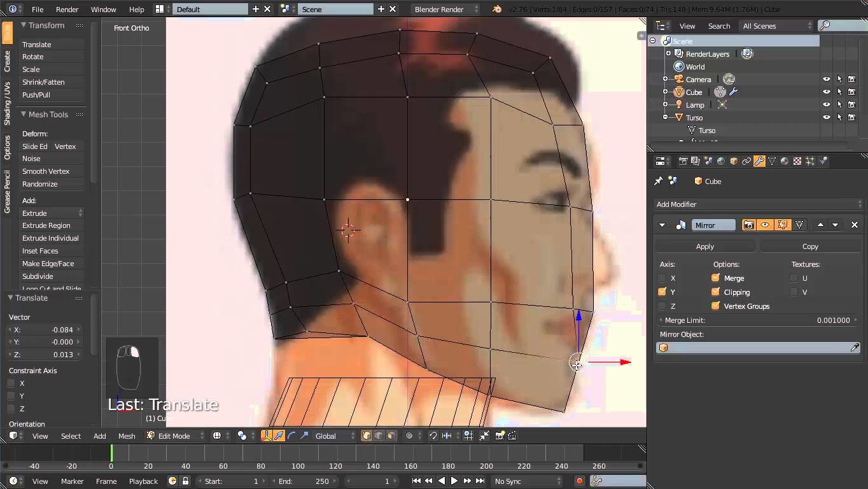
Task: Enable the X mirror axis checkbox
Action: (662, 278)
